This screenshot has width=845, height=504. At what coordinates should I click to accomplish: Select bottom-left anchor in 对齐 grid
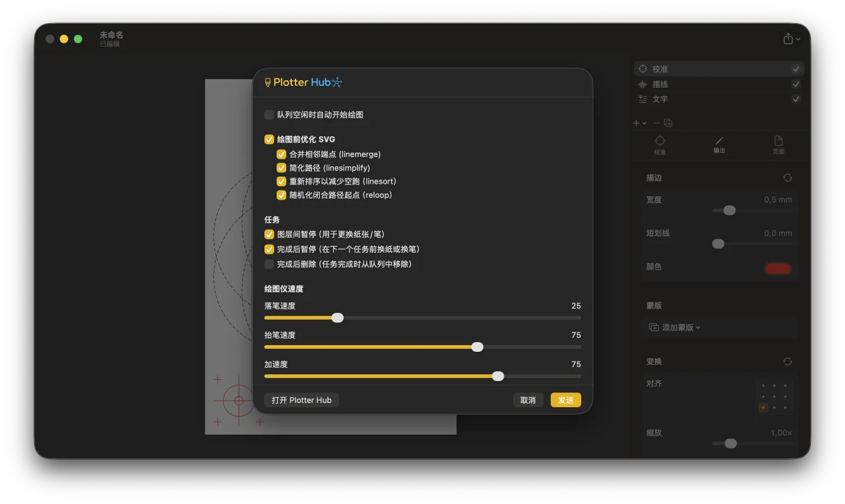tap(763, 407)
